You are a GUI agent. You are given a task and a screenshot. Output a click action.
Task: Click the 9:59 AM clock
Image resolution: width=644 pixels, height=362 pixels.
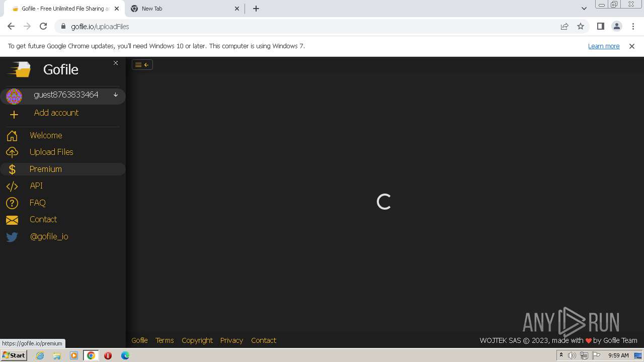point(618,355)
